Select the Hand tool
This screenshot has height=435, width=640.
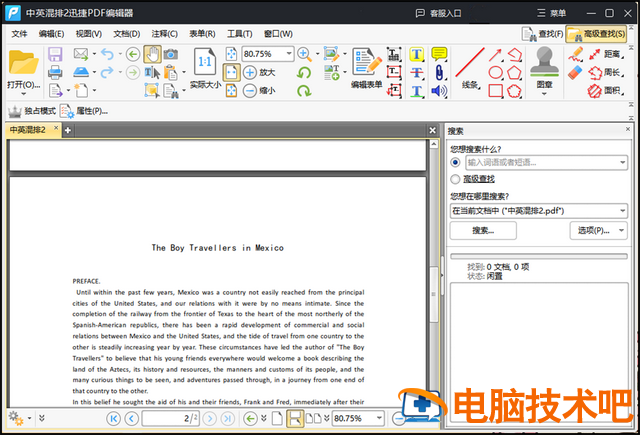click(152, 54)
